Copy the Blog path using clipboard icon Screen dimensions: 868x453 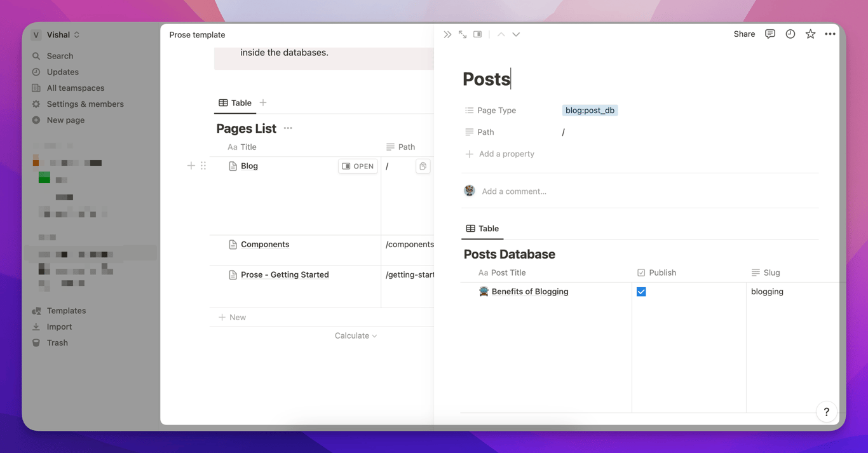pos(423,166)
